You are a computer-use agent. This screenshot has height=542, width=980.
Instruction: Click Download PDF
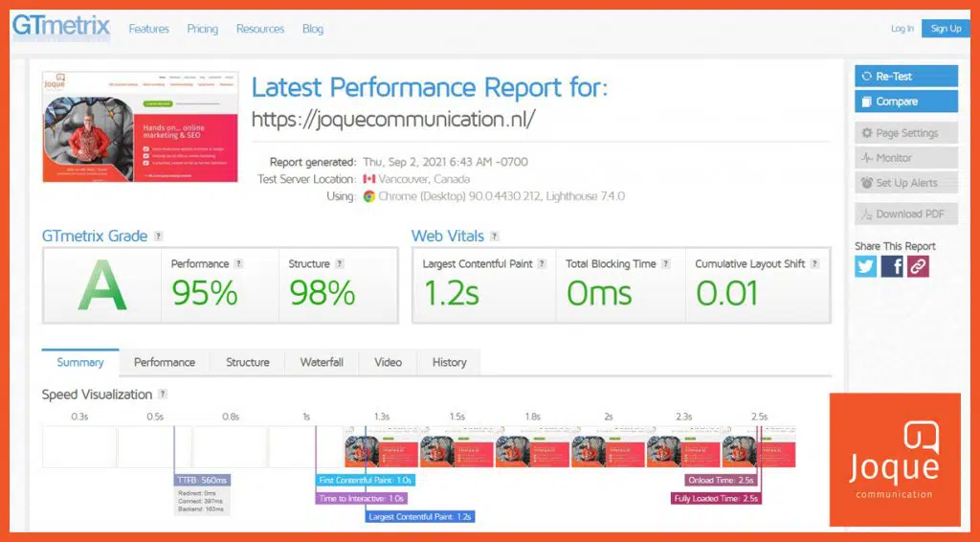pos(906,214)
